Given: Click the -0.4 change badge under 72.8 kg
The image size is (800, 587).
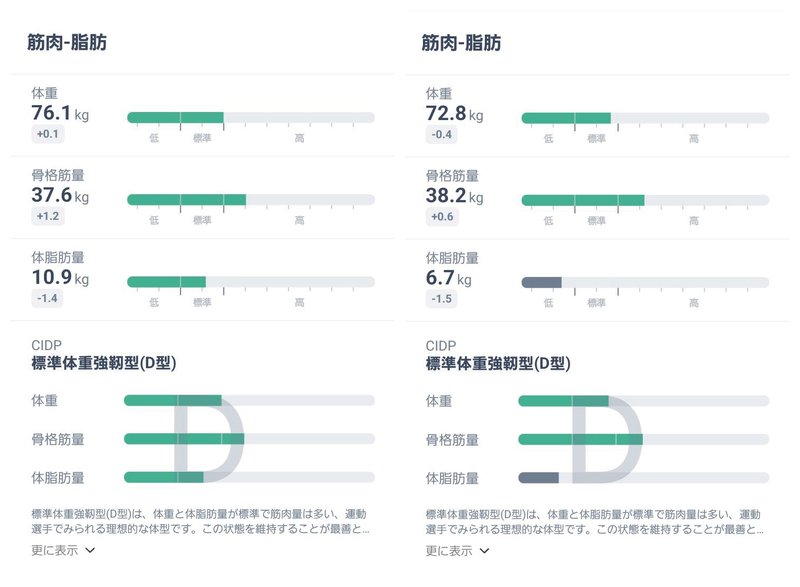Looking at the screenshot, I should click(x=441, y=132).
